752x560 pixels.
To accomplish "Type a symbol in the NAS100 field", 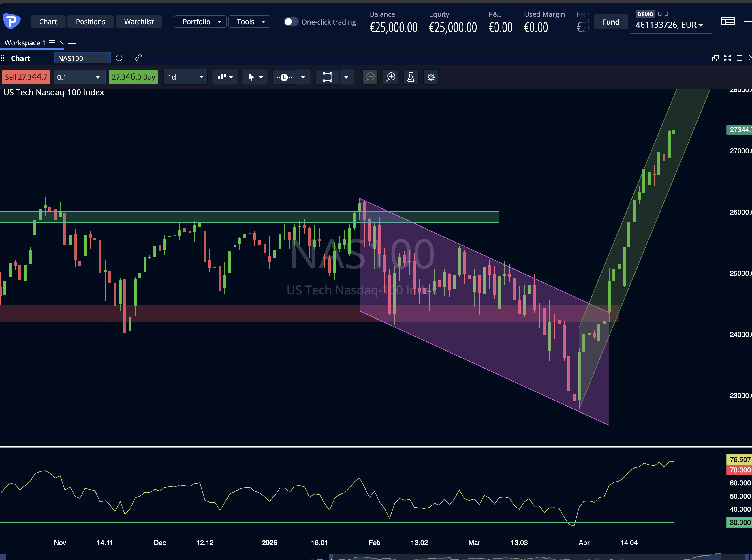I will tap(82, 58).
